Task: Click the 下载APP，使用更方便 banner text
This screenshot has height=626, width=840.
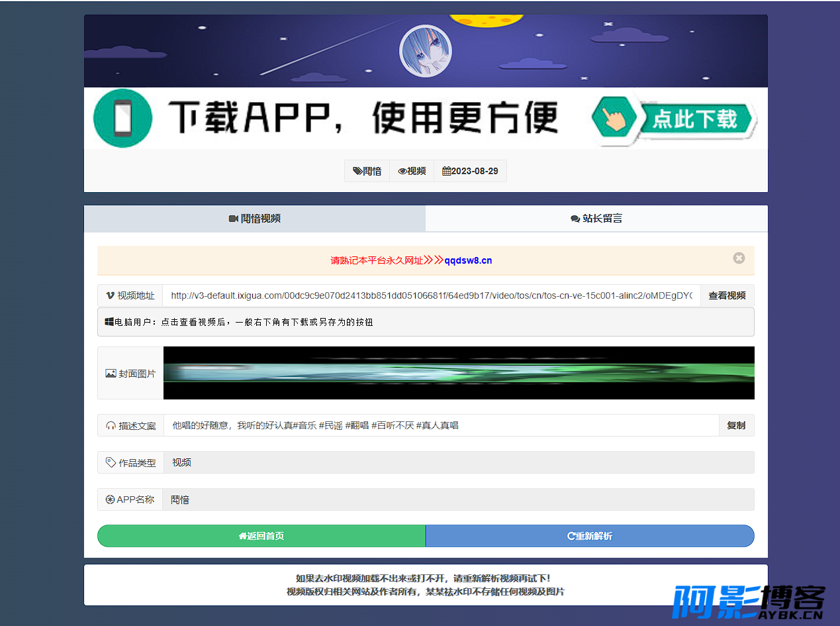Action: [x=363, y=118]
